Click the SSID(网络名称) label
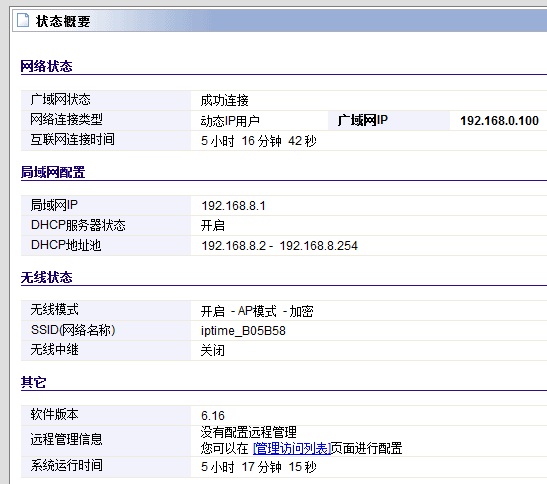Image resolution: width=547 pixels, height=484 pixels. pos(73,330)
